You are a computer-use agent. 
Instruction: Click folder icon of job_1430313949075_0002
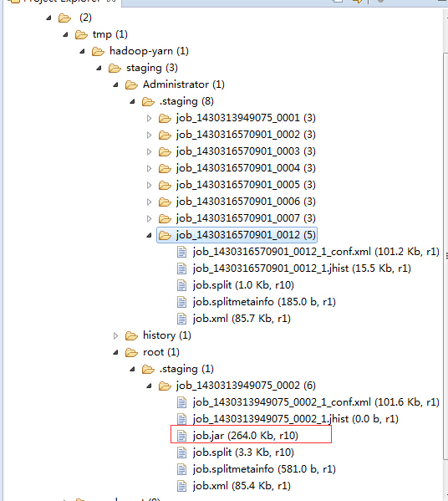(x=165, y=386)
